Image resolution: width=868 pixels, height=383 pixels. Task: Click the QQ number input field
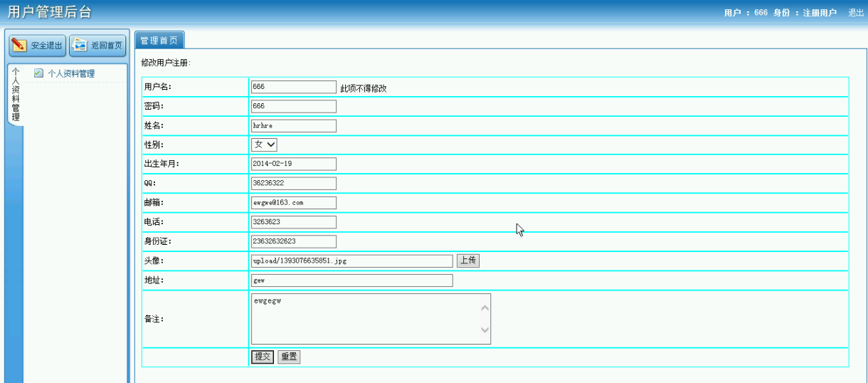[x=294, y=183]
